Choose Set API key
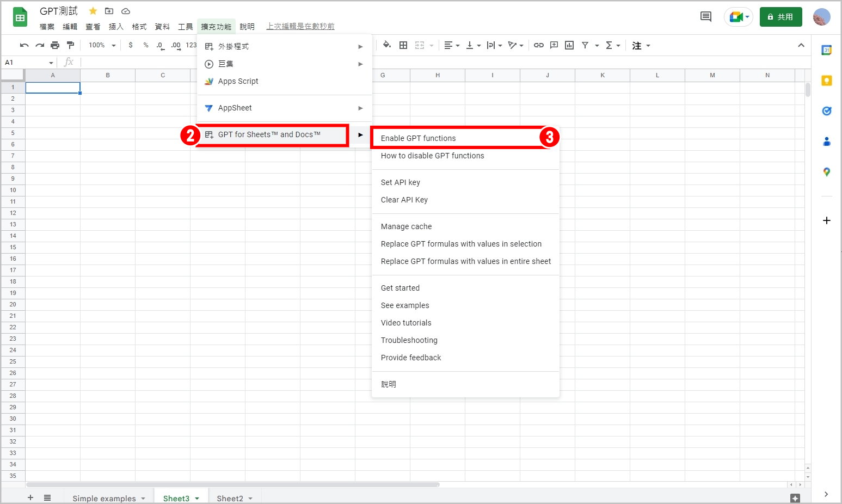842x504 pixels. click(x=465, y=182)
